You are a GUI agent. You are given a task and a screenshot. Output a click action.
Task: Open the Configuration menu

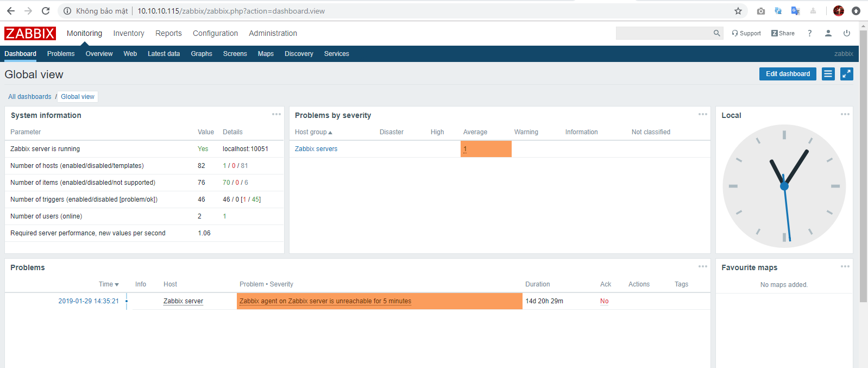215,33
